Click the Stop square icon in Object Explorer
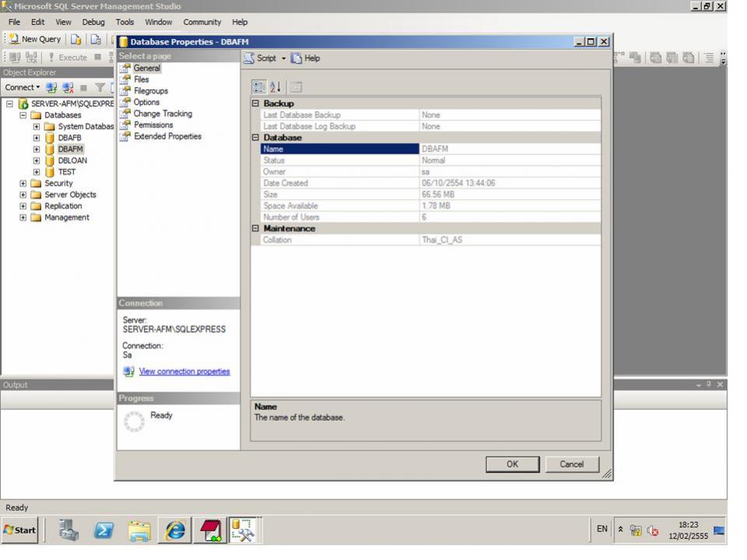The width and height of the screenshot is (747, 560). tap(84, 88)
